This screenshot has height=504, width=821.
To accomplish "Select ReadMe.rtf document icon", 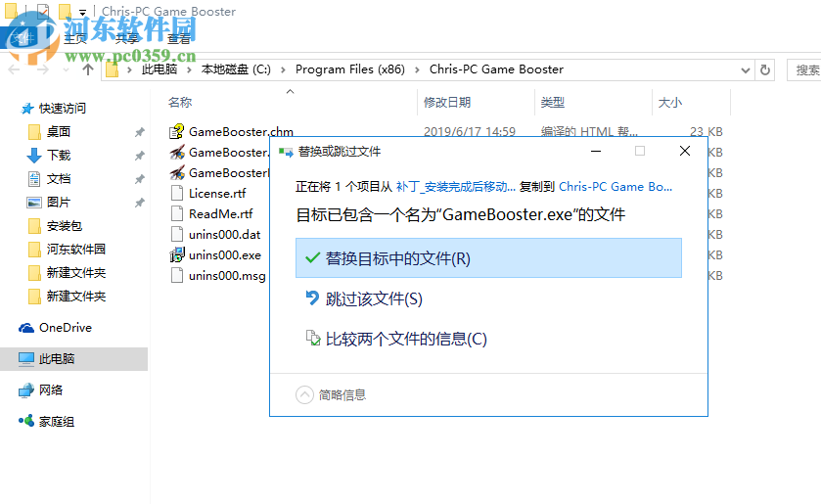I will [177, 213].
